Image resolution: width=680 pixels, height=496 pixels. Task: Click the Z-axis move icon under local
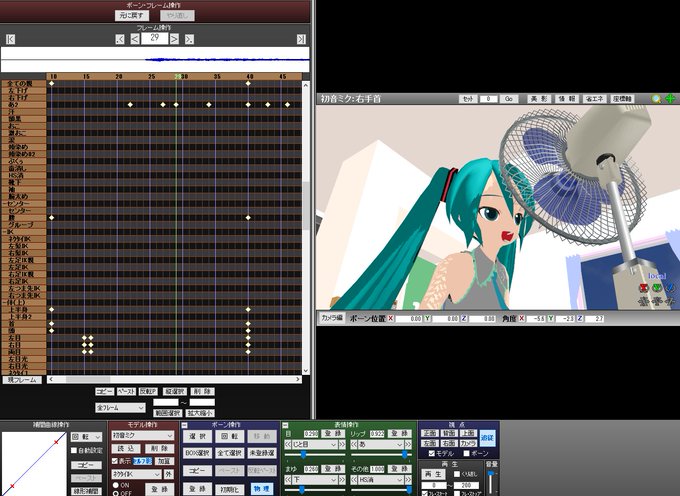point(670,301)
